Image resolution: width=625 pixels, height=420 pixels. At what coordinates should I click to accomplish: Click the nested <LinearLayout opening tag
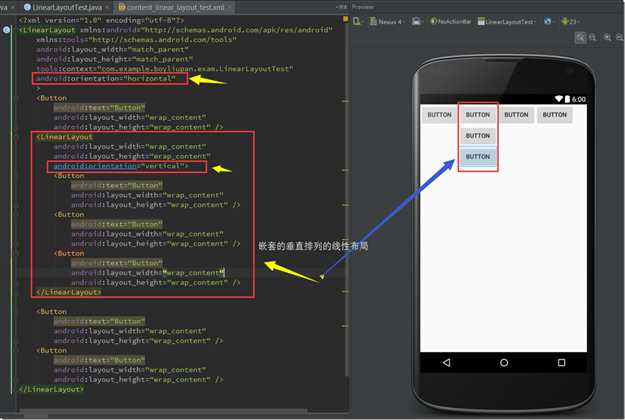tap(64, 137)
